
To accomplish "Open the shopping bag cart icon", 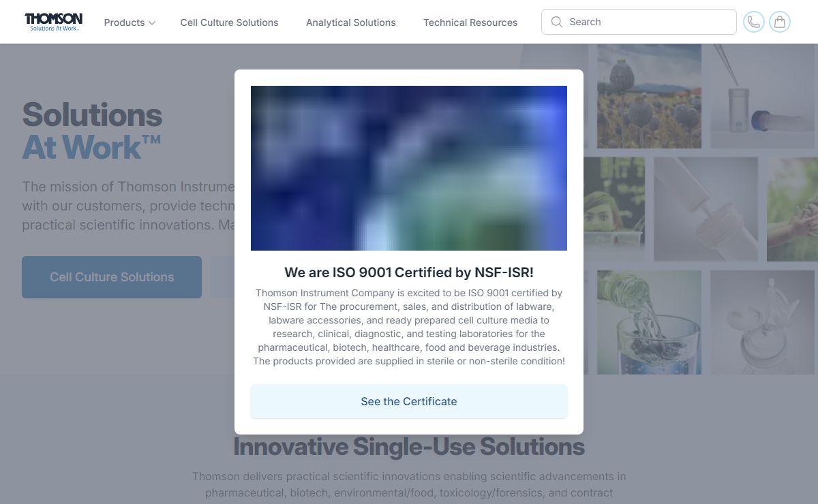I will point(780,22).
